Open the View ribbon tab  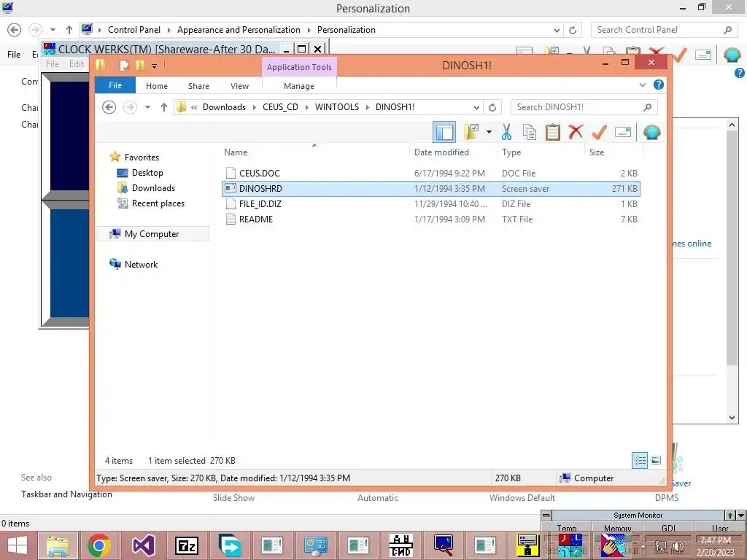(239, 86)
